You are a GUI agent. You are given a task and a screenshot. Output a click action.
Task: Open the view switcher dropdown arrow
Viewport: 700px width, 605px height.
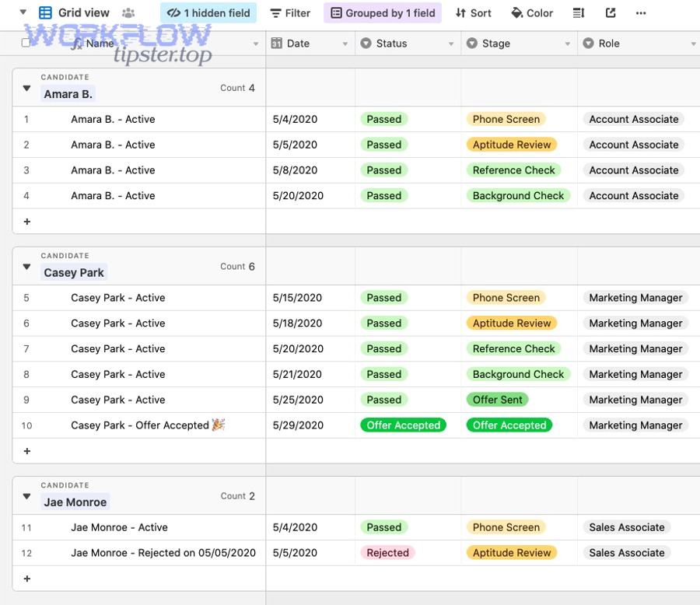(23, 12)
